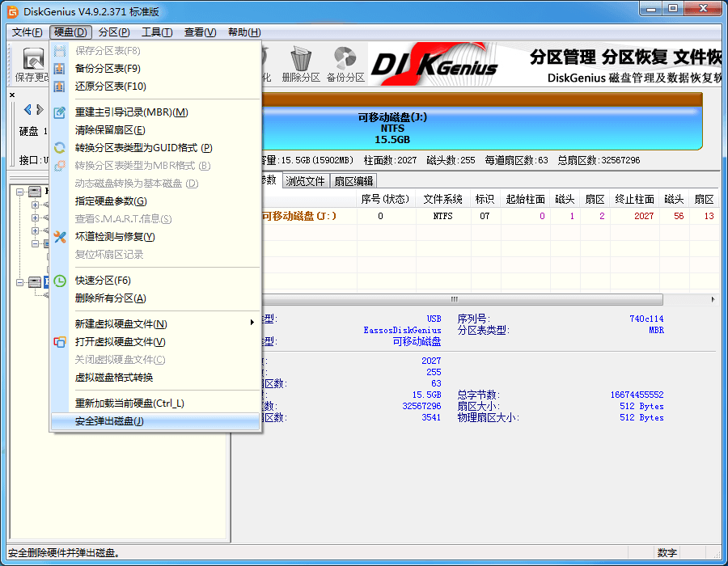Switch to the 扇区编辑 tab
Viewport: 728px width, 566px height.
(x=353, y=181)
